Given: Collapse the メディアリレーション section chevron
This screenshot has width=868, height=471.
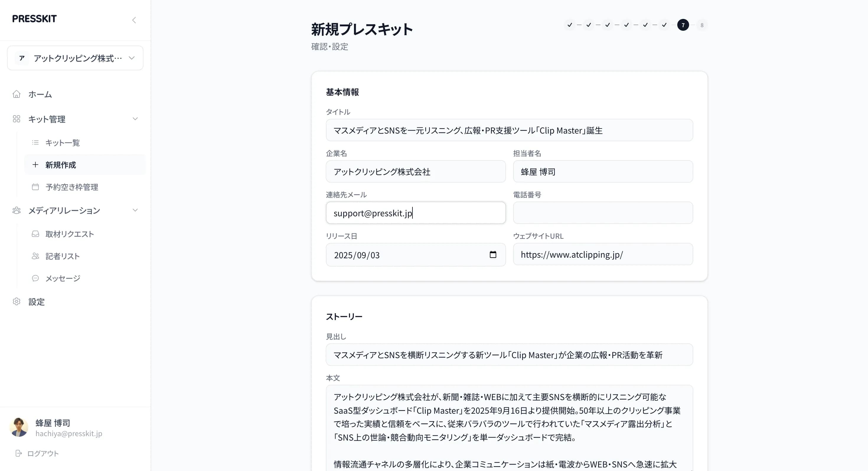Looking at the screenshot, I should click(135, 210).
